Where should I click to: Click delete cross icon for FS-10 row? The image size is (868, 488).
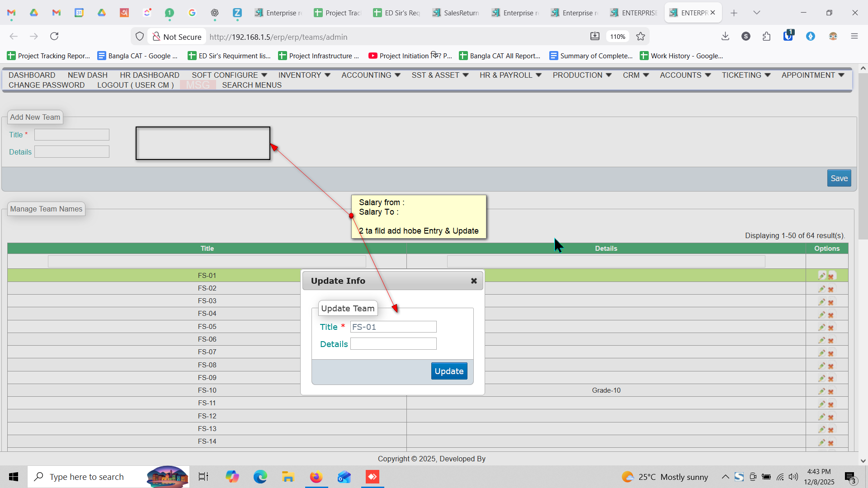pos(831,392)
